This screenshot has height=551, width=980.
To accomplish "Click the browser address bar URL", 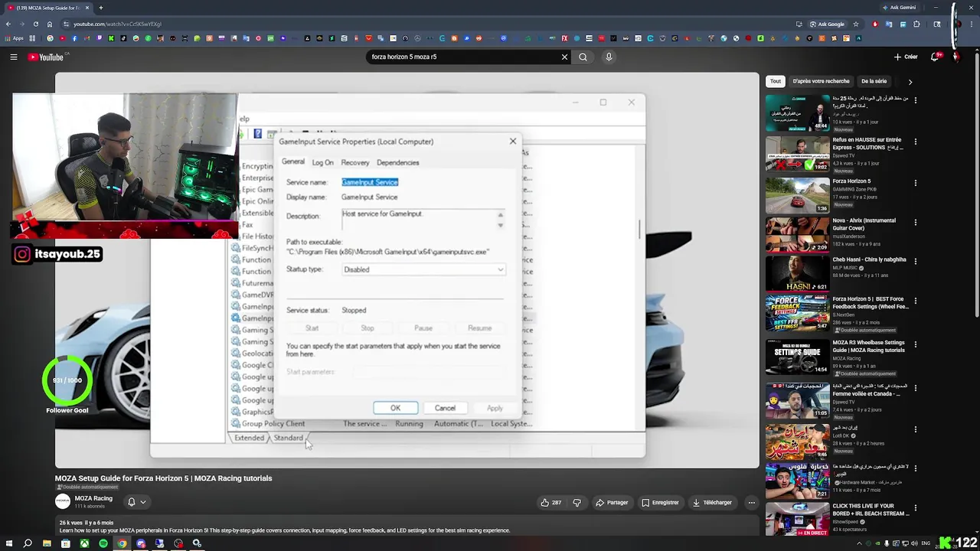I will click(x=117, y=24).
